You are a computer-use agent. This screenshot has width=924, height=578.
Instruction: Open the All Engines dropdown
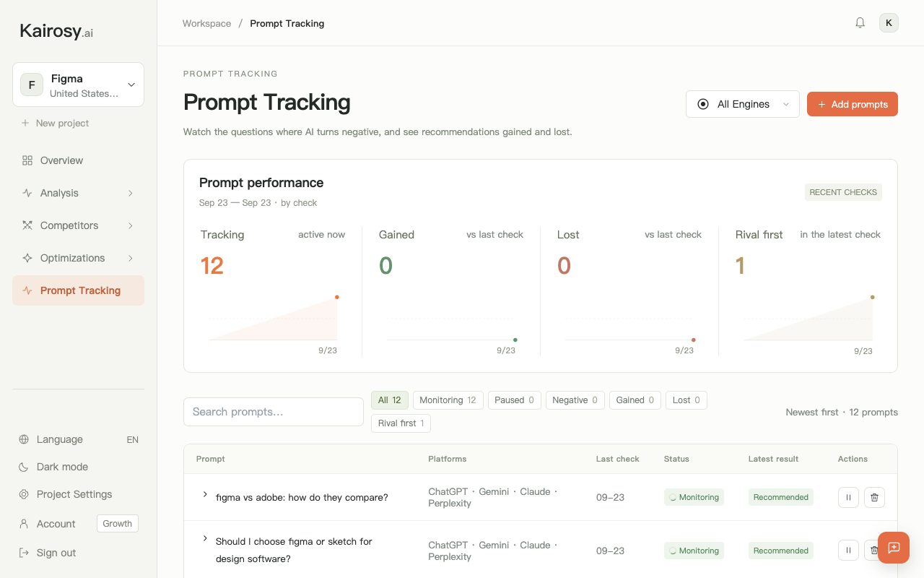pos(743,104)
